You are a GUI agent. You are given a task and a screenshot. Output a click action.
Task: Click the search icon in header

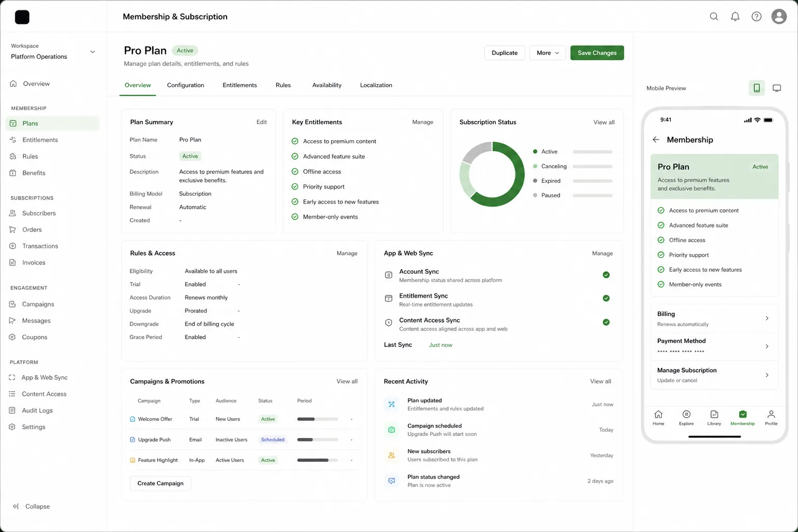click(714, 17)
